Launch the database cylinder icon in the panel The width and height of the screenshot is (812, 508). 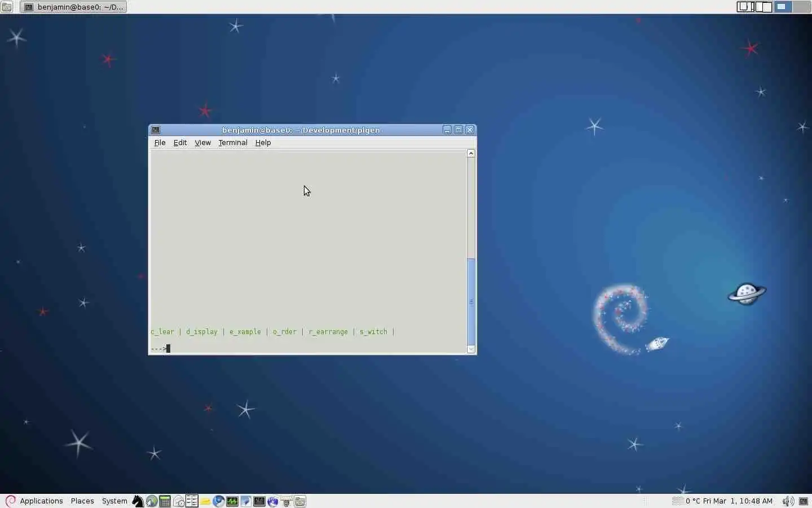click(x=286, y=501)
